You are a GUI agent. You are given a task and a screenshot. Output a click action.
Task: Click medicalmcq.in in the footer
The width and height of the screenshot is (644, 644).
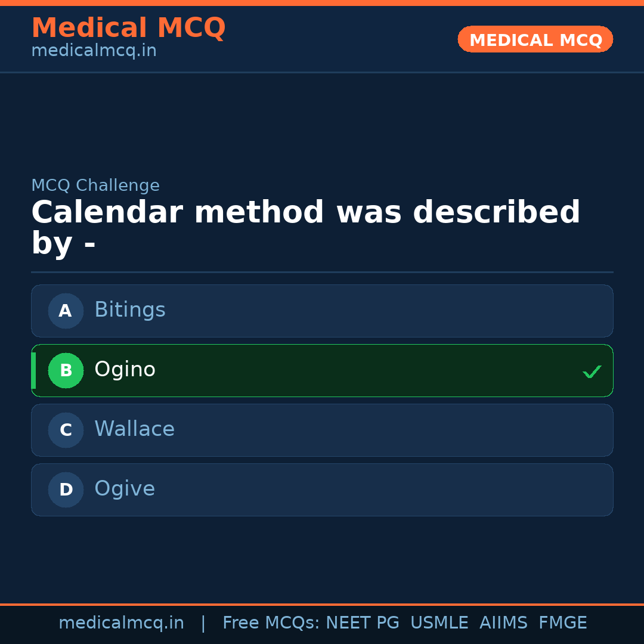pyautogui.click(x=121, y=623)
